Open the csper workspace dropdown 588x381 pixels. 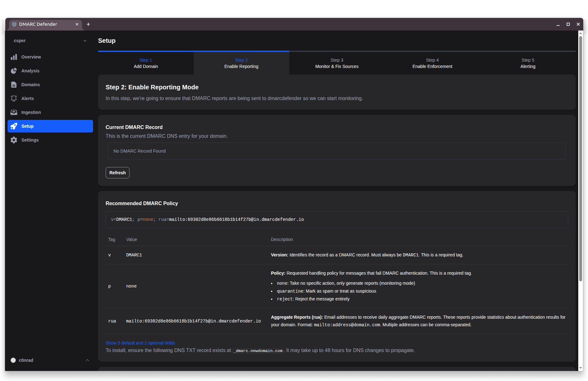coord(84,41)
